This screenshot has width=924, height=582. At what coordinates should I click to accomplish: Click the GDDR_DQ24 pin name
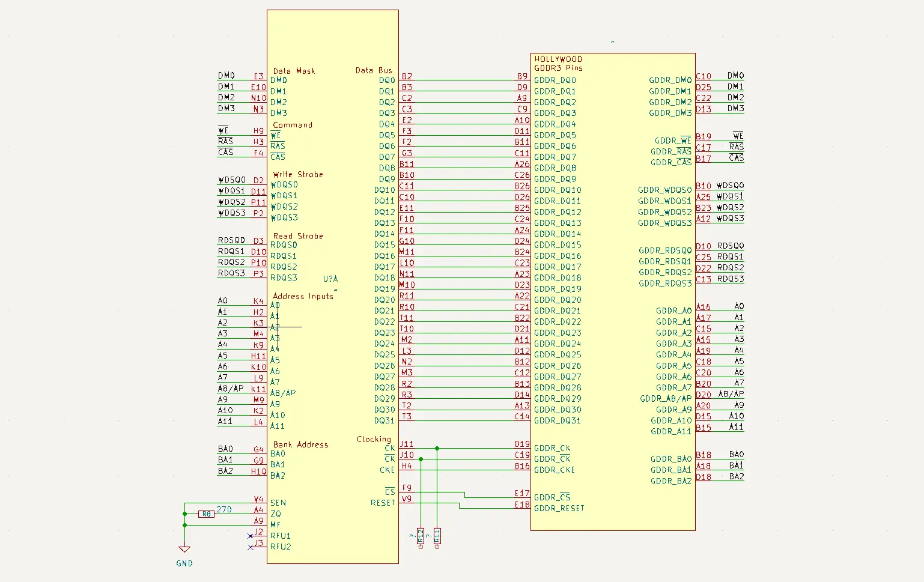point(558,344)
